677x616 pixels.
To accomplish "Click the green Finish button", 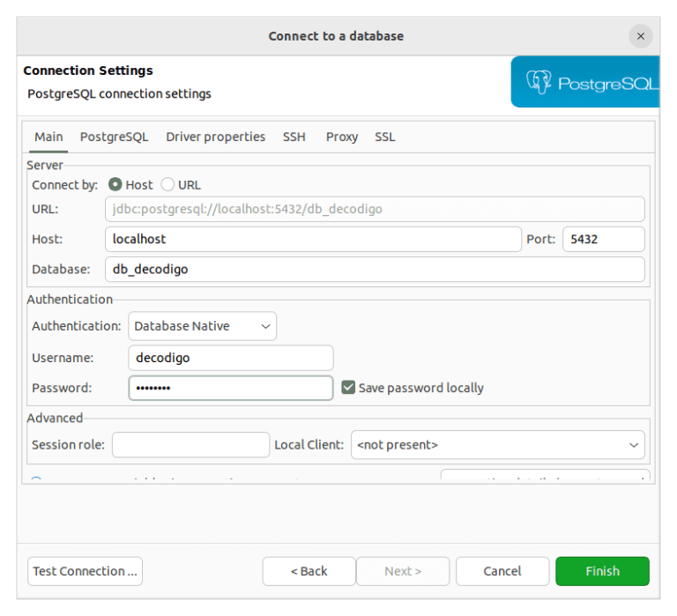I will [x=602, y=571].
